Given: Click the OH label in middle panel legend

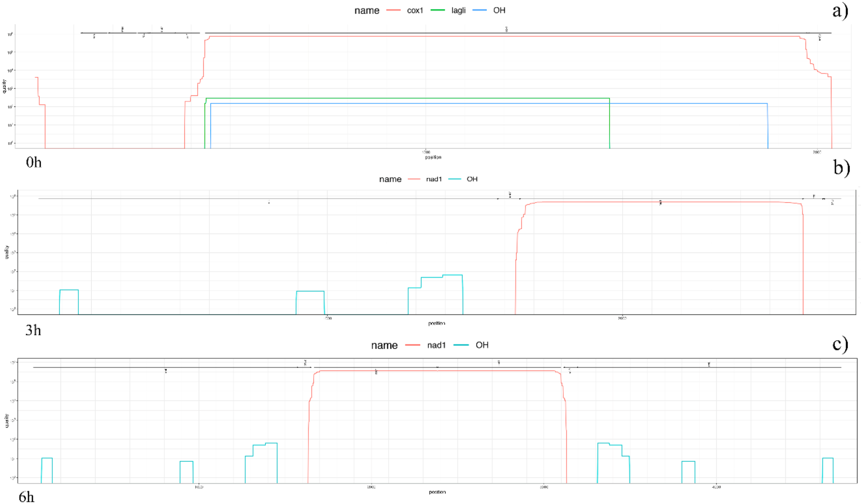Looking at the screenshot, I should click(472, 179).
